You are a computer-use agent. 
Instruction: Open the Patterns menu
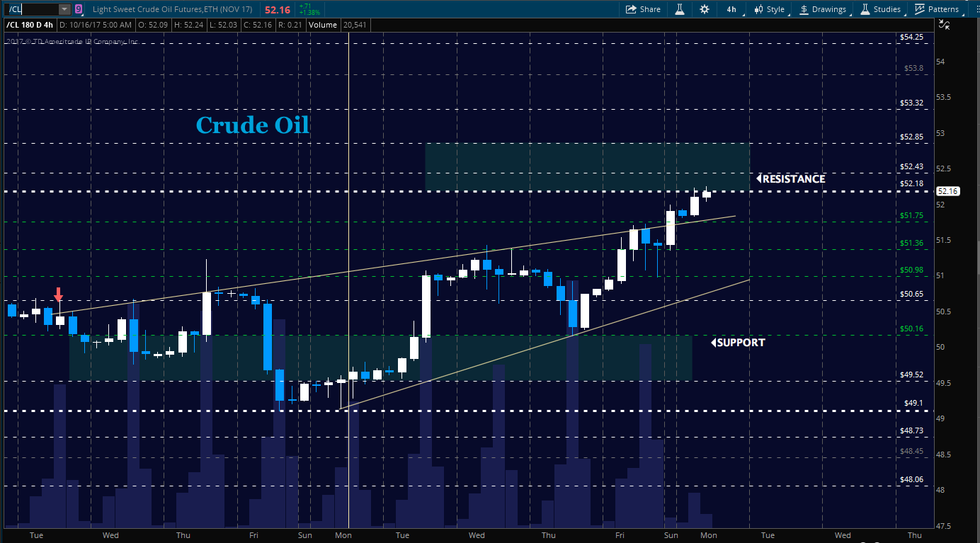(936, 9)
